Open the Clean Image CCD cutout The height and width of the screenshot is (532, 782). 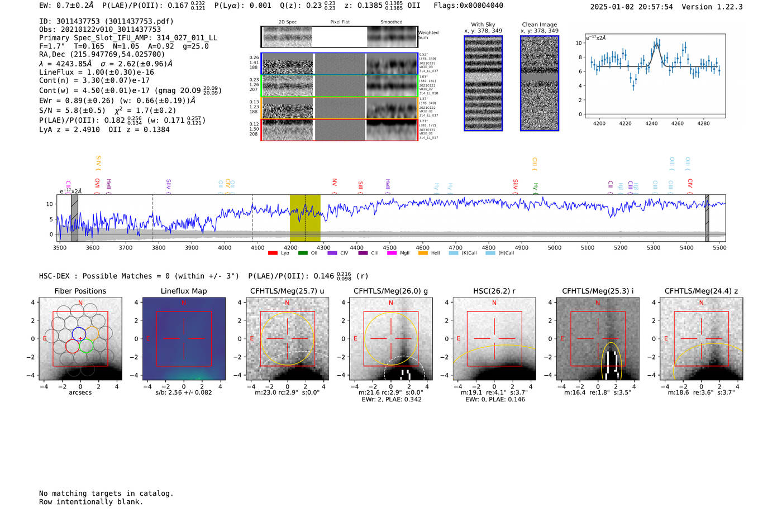[x=540, y=83]
